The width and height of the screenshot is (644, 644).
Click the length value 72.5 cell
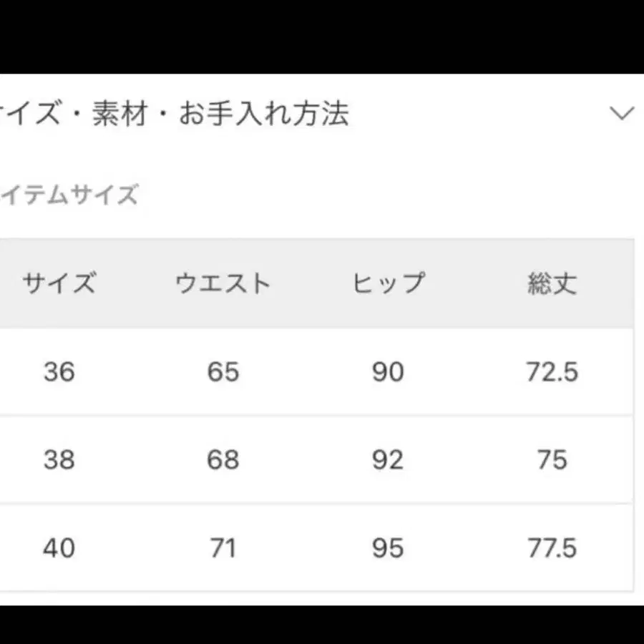tap(552, 372)
